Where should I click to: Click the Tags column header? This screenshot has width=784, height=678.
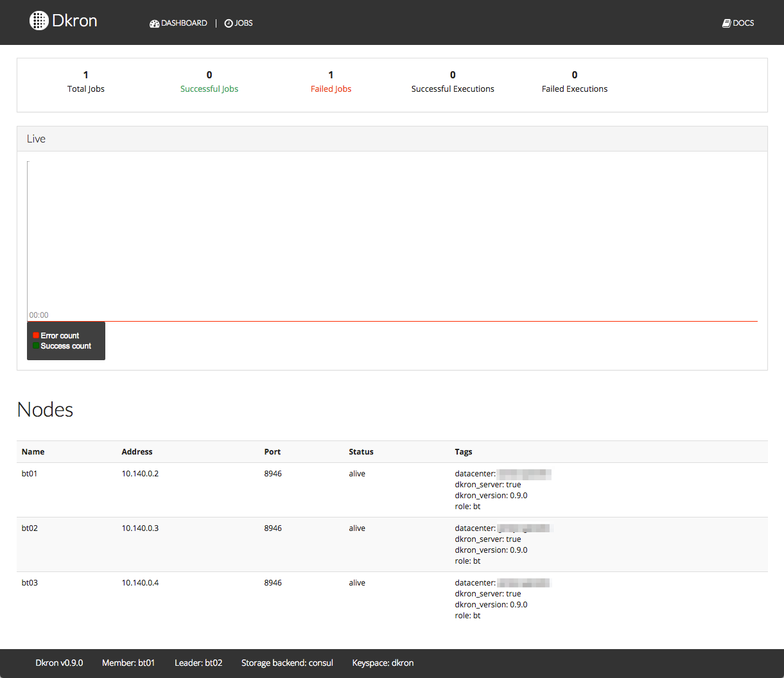click(464, 452)
